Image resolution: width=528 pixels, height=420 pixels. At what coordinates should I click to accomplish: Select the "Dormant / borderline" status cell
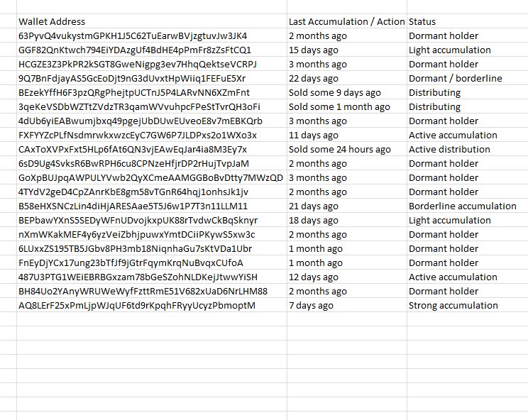pyautogui.click(x=455, y=79)
